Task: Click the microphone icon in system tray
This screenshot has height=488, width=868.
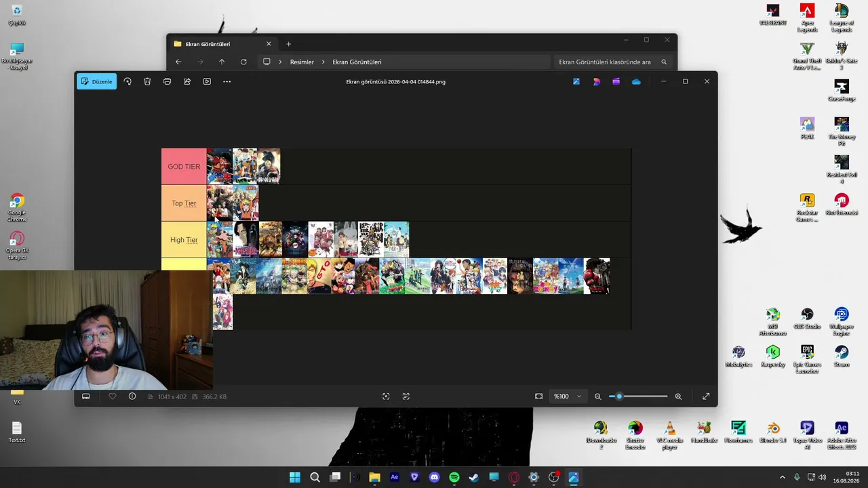Action: pos(797,477)
